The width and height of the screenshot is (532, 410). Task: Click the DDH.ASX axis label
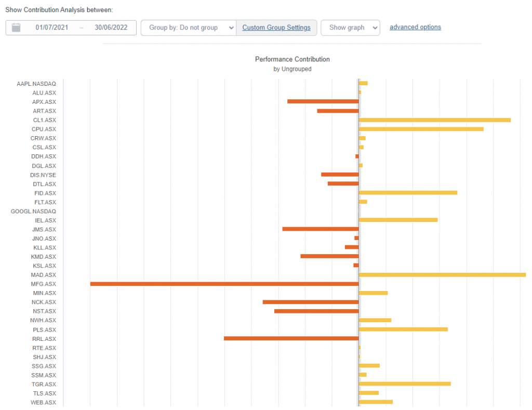tap(44, 156)
